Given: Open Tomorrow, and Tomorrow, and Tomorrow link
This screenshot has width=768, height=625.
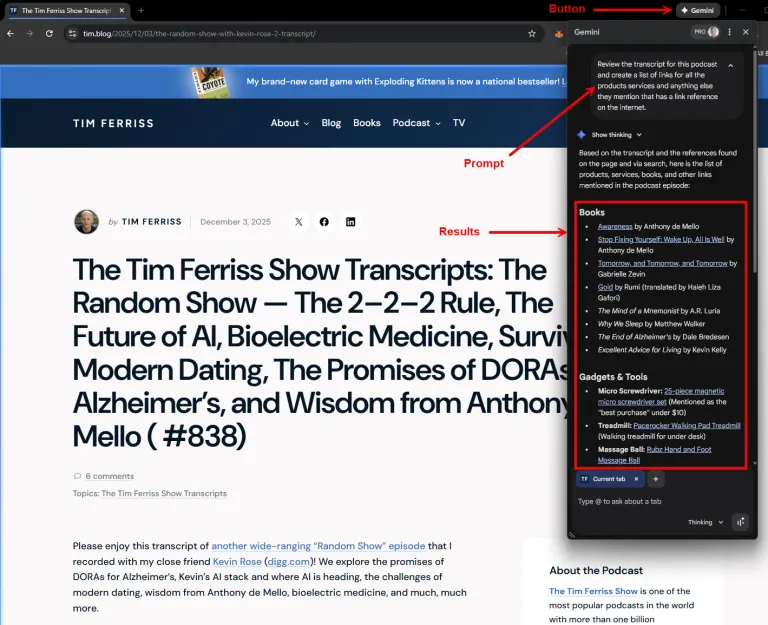Looking at the screenshot, I should tap(662, 263).
